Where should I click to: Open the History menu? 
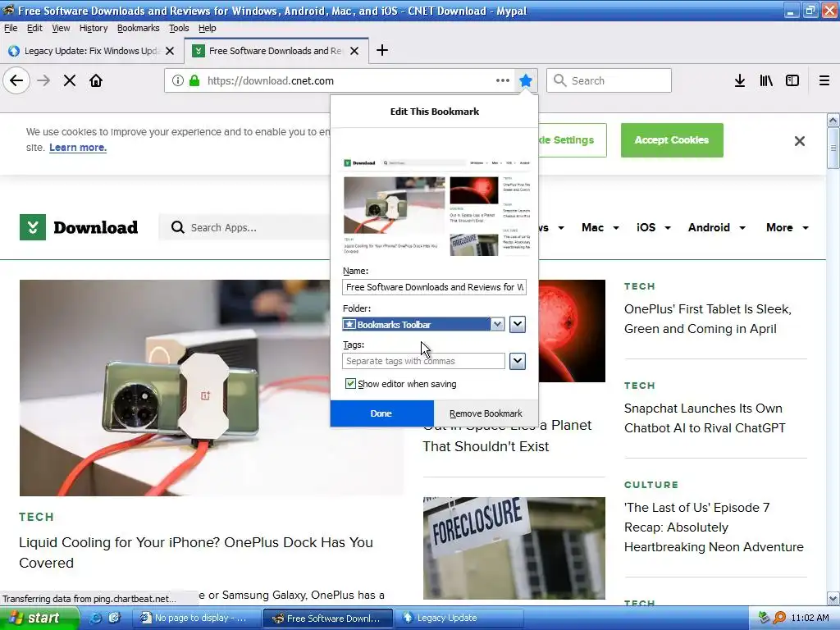coord(94,28)
